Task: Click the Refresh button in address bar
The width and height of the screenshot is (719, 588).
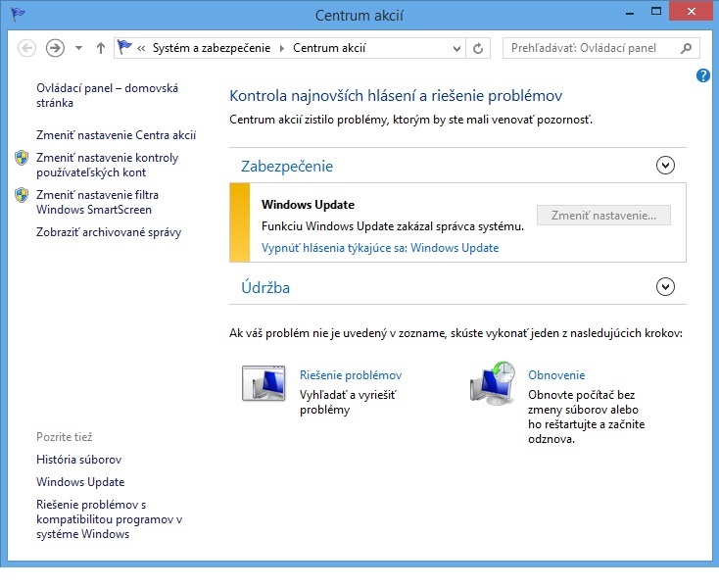Action: 479,48
